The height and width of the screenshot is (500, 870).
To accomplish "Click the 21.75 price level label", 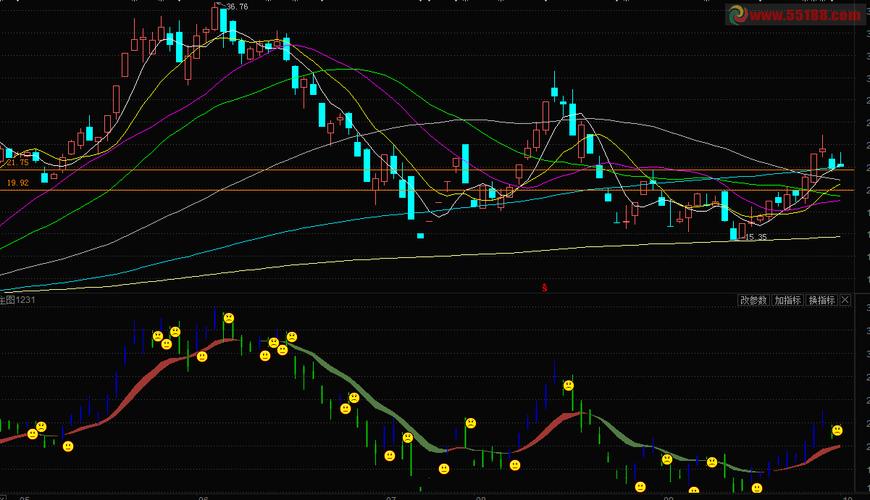I will [17, 162].
